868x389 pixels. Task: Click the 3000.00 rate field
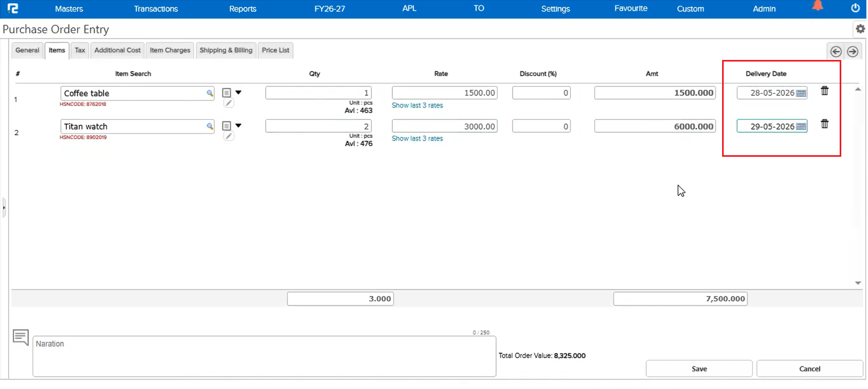point(445,126)
